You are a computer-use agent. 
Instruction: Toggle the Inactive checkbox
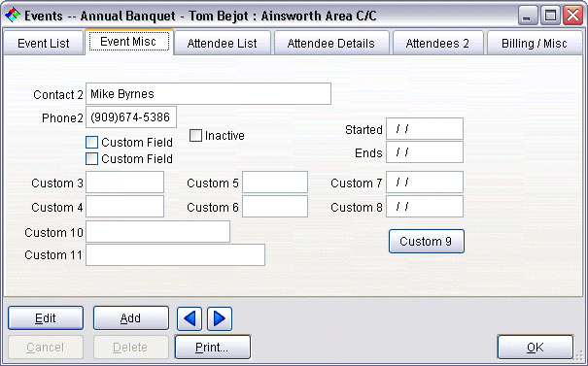(195, 136)
